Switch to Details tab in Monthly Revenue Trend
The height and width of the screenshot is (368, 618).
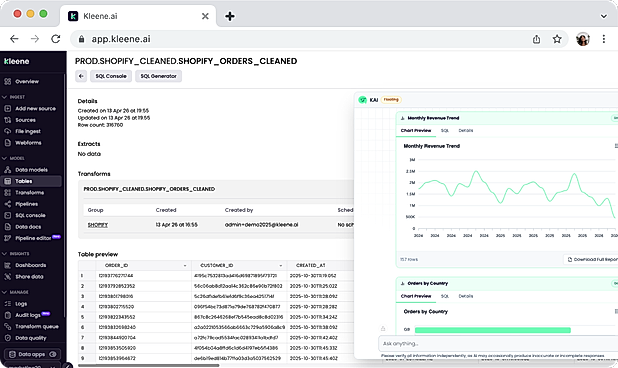(x=465, y=130)
